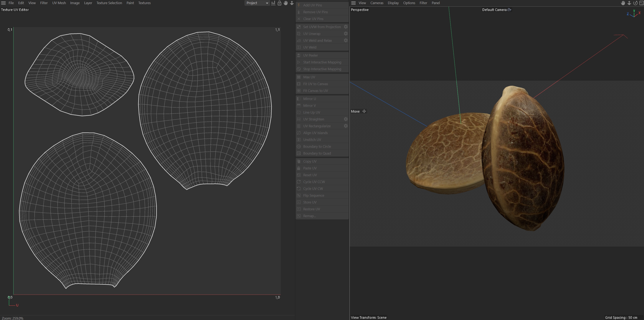Click the viewport dolly zoom arrows icon
Screen dimensions: 644x320
(629, 3)
